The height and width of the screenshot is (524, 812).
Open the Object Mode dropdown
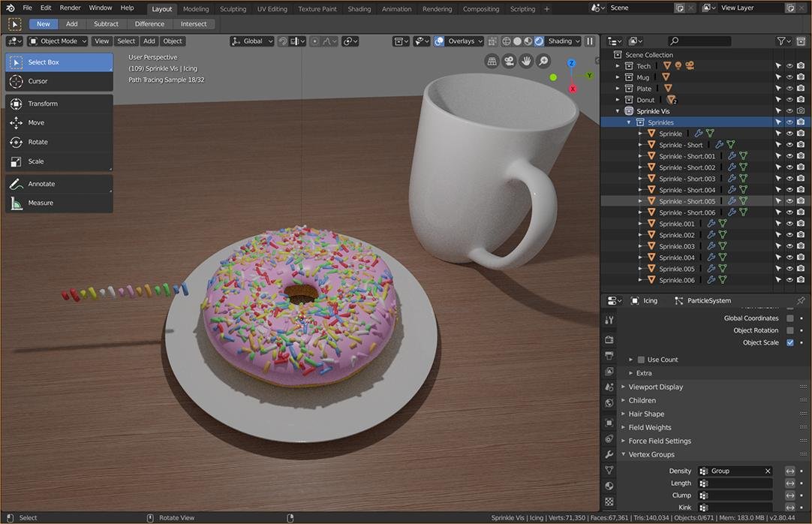click(x=58, y=41)
